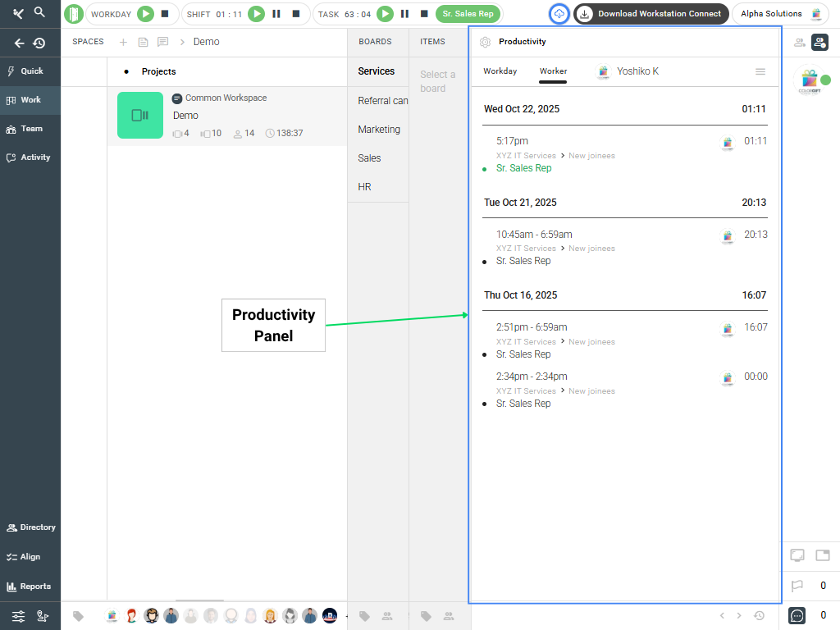Image resolution: width=840 pixels, height=630 pixels.
Task: Expand the Yoshiko K worker selector
Action: coord(628,71)
